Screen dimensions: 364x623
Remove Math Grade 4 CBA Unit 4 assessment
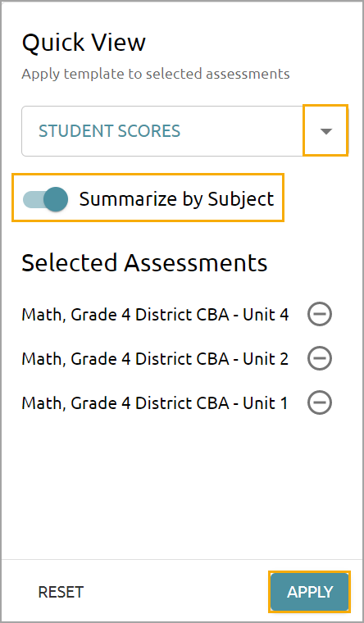click(320, 314)
